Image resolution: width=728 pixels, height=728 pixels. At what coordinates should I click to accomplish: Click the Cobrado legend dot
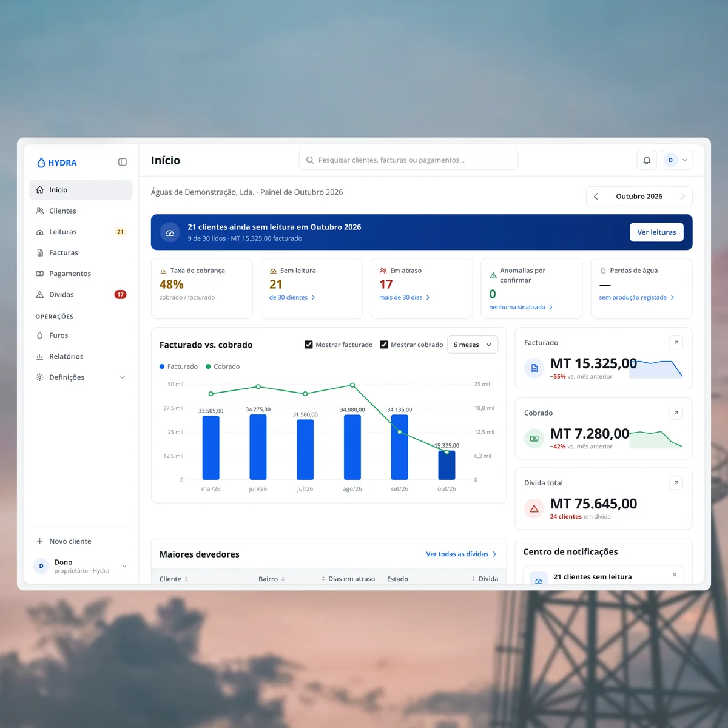208,366
